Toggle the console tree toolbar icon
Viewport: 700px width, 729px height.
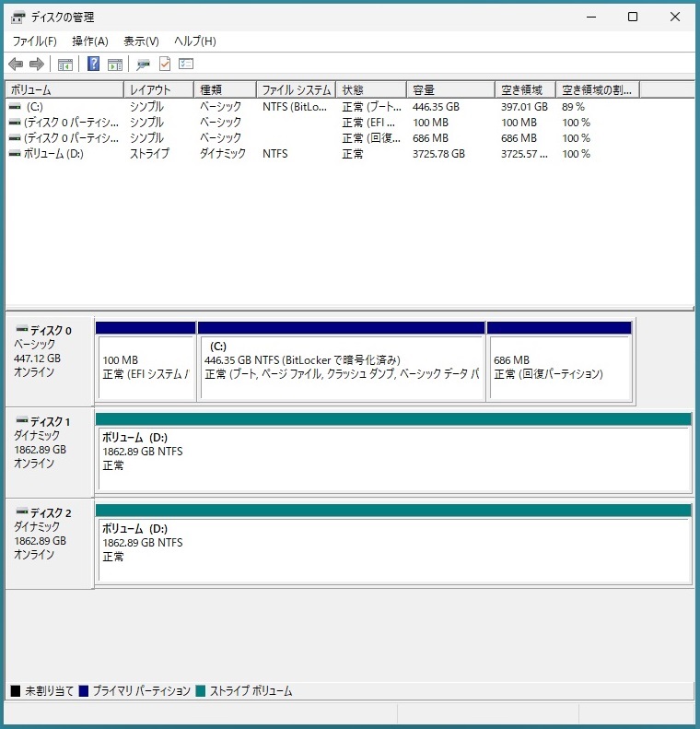(65, 65)
